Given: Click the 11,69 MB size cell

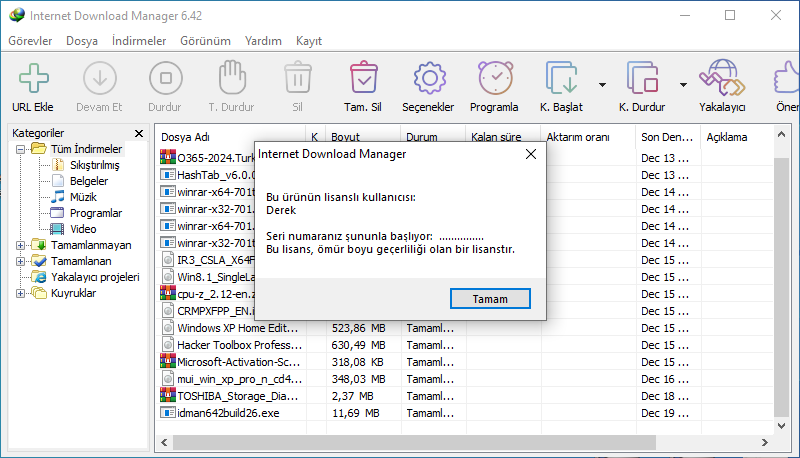Looking at the screenshot, I should click(356, 413).
